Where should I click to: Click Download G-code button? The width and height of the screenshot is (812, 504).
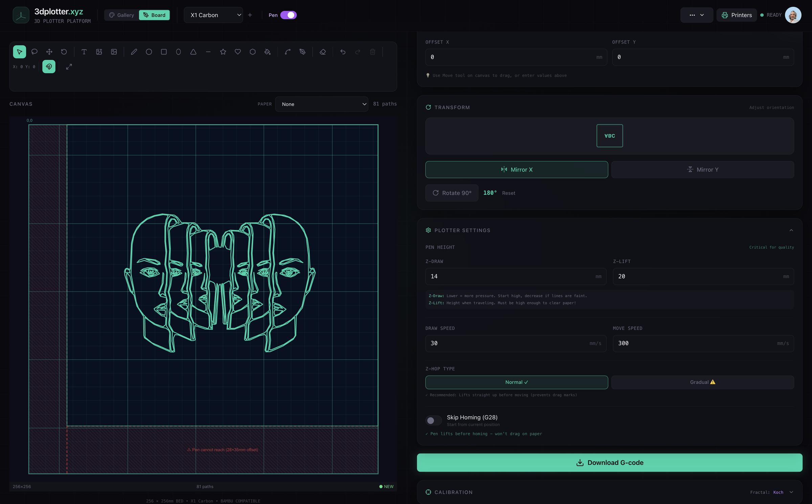point(609,462)
